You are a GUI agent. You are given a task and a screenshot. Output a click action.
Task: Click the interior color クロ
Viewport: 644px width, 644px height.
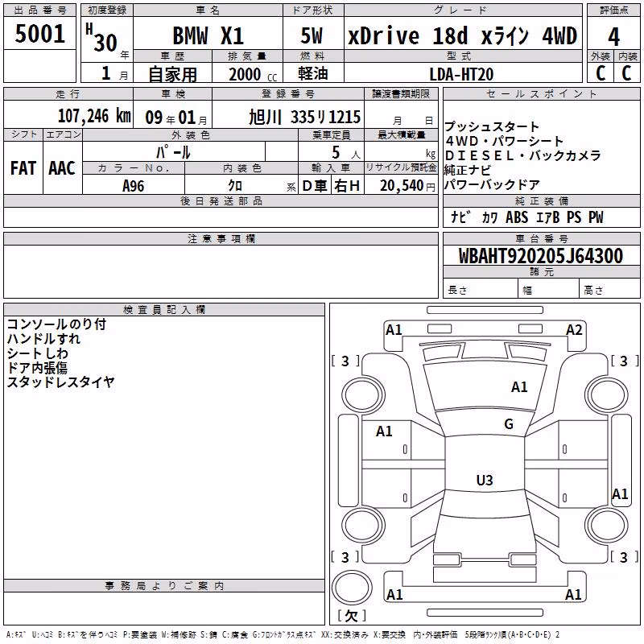coord(235,186)
